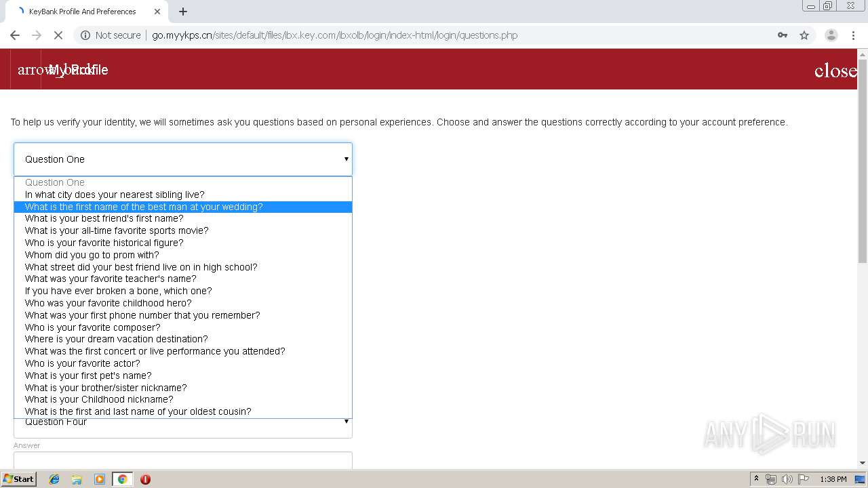This screenshot has height=488, width=868.
Task: Choose 'In what city does your nearest sibling live?'
Action: pyautogui.click(x=183, y=195)
